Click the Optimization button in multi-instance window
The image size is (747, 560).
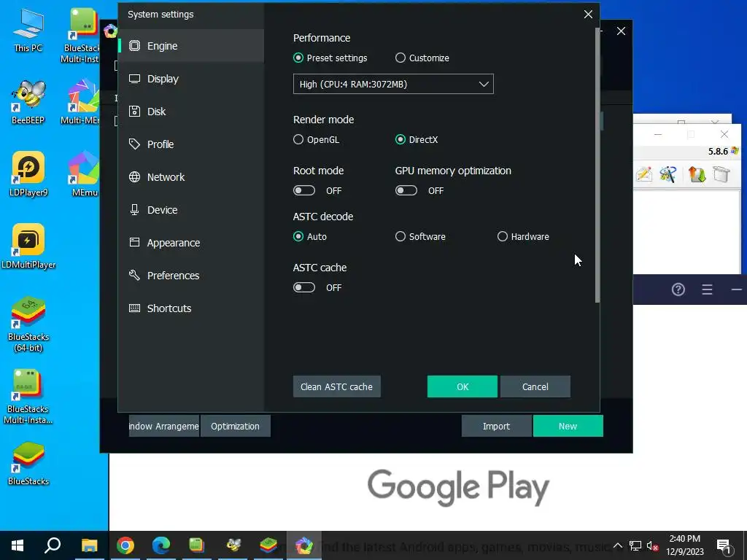click(x=236, y=426)
